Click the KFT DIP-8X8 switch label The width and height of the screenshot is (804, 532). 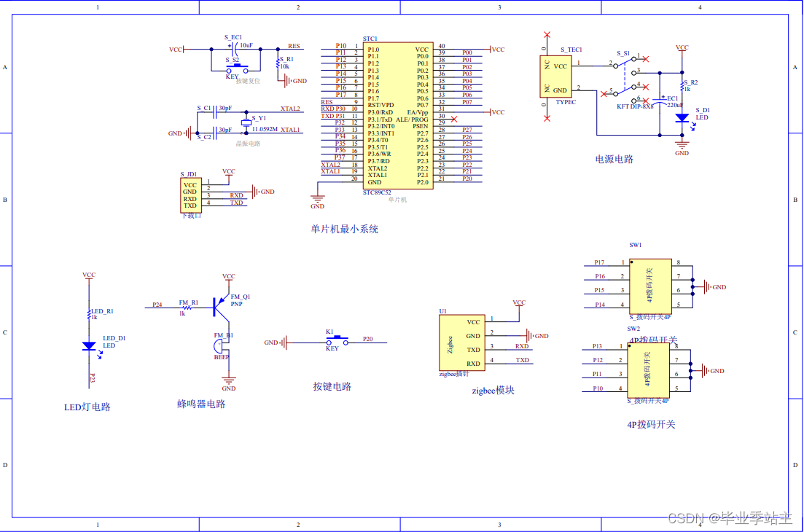click(x=635, y=106)
